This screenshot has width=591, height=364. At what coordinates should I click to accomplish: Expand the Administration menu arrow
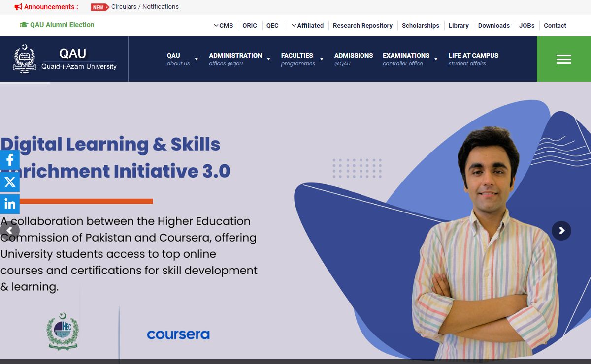tap(268, 59)
